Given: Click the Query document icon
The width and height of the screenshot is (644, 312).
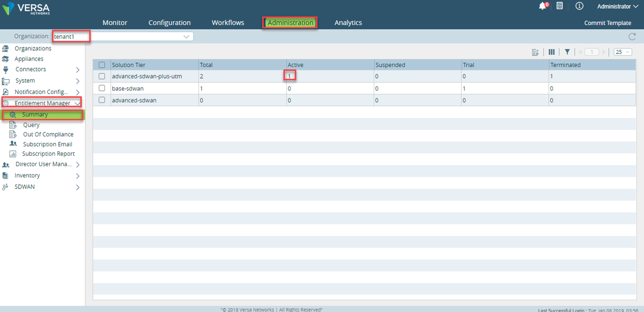Looking at the screenshot, I should coord(13,125).
